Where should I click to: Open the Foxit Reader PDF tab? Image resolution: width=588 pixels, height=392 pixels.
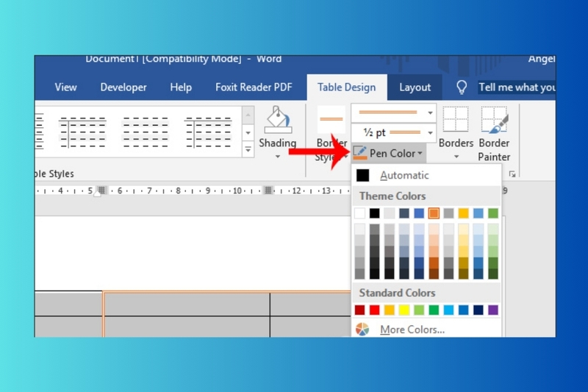point(254,88)
